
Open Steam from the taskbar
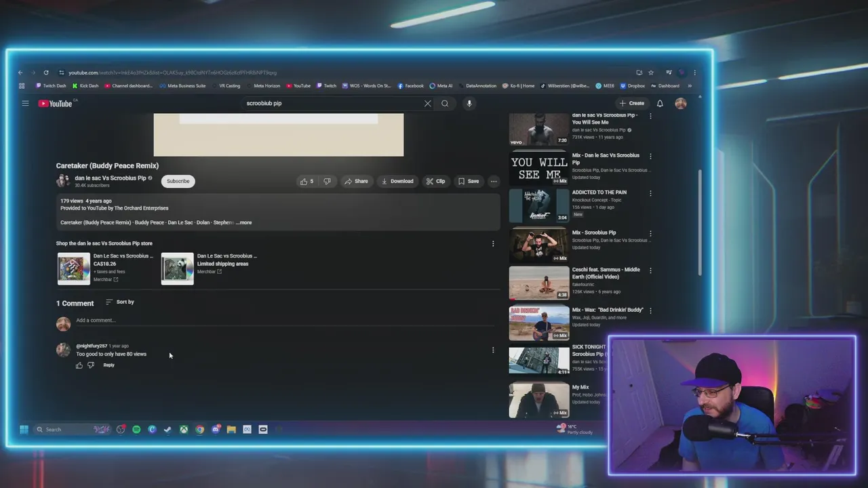[167, 429]
